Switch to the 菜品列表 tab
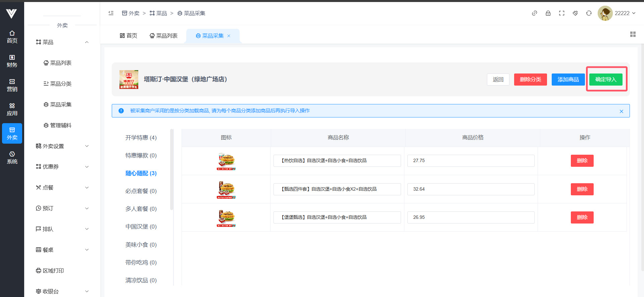Screen dimensions: 644x297 (x=163, y=36)
